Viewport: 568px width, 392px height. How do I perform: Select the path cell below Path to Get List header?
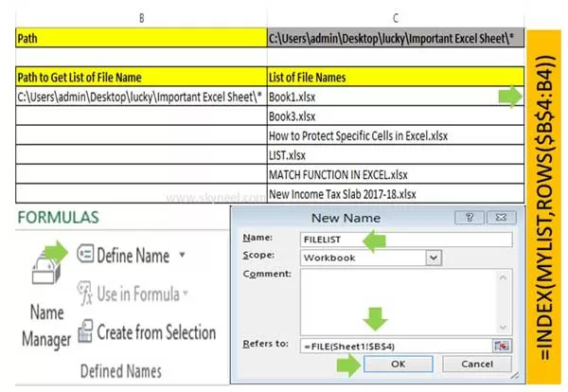[x=141, y=97]
